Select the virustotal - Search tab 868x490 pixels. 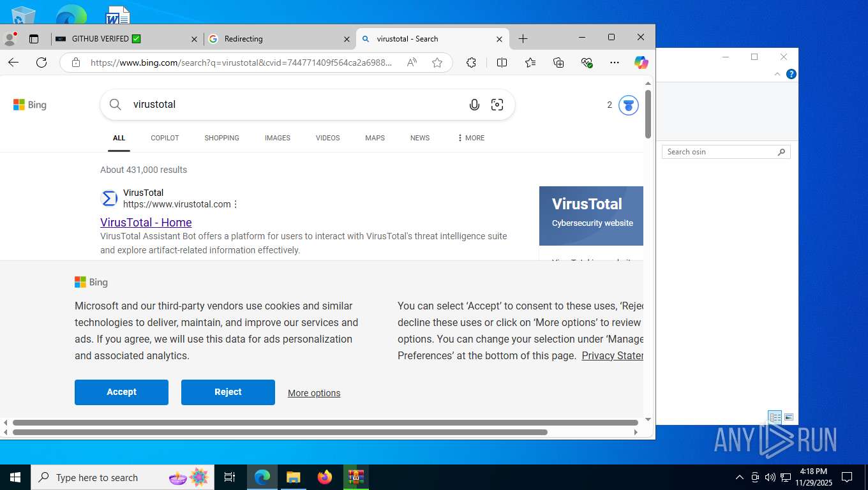(x=432, y=39)
